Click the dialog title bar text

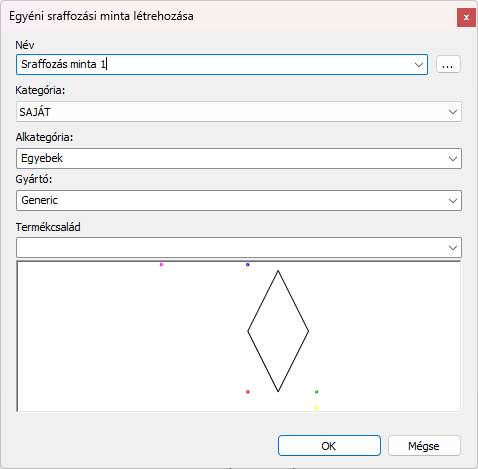tap(101, 16)
